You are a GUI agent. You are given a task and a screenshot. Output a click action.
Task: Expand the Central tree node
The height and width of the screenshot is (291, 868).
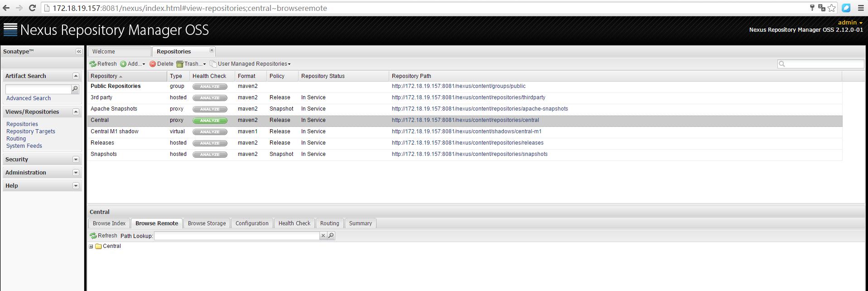(91, 247)
